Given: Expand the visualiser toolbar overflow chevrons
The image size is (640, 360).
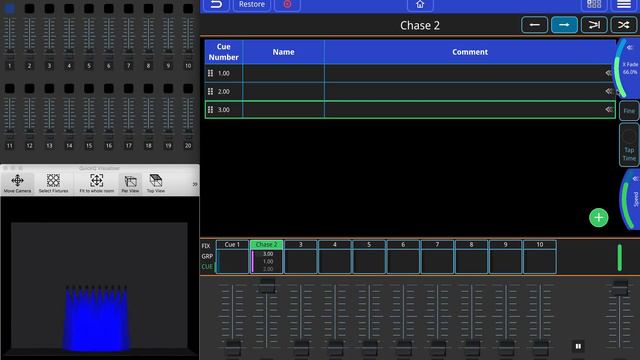Looking at the screenshot, I should [195, 184].
